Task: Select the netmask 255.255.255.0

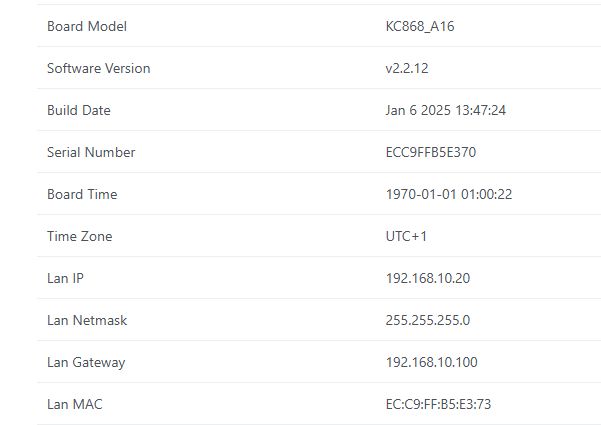Action: click(427, 320)
